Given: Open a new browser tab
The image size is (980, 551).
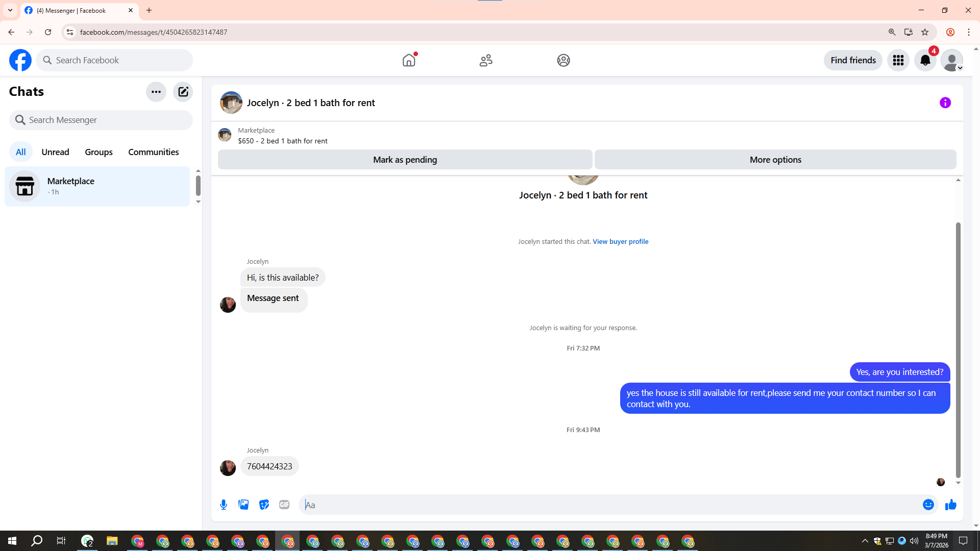Looking at the screenshot, I should pos(149,10).
